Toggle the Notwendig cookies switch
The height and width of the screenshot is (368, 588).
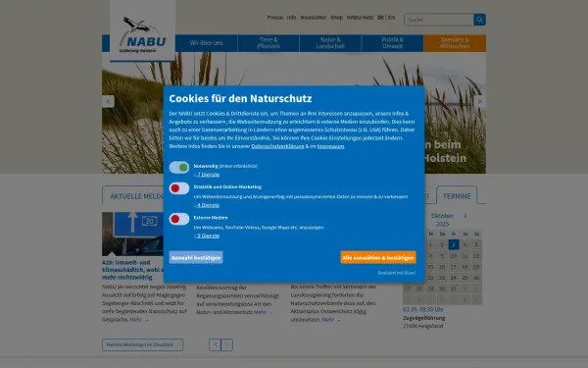(179, 168)
